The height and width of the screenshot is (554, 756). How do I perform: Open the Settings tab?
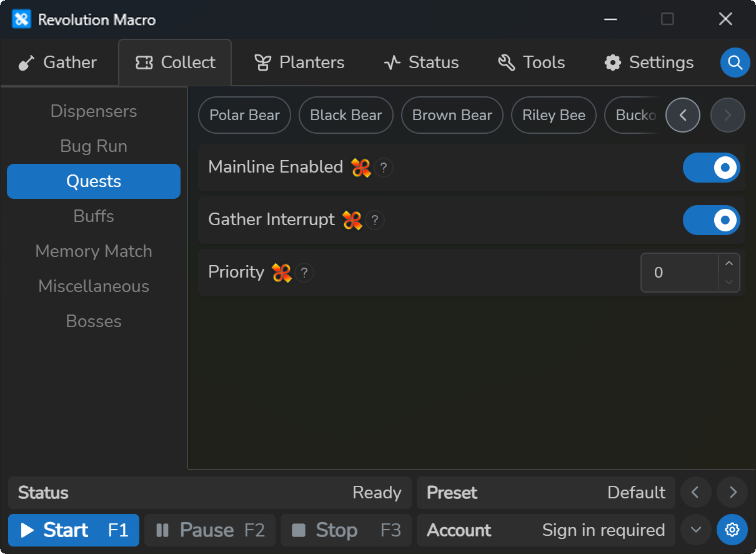tap(649, 63)
